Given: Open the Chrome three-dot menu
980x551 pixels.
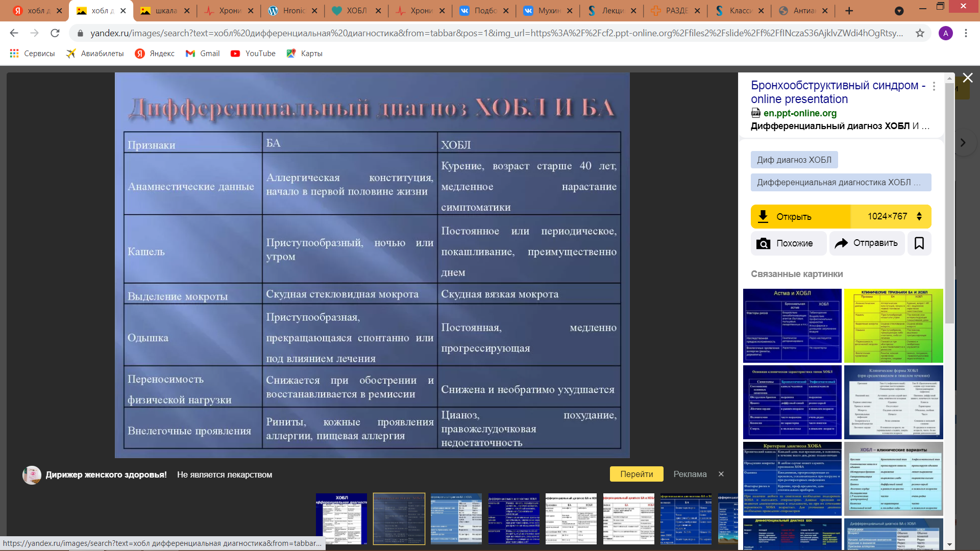Looking at the screenshot, I should 966,33.
